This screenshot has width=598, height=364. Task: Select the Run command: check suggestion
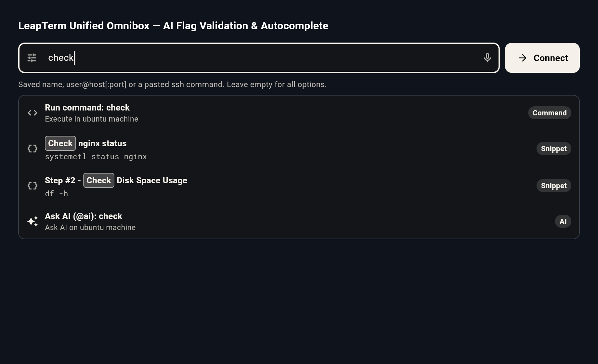(299, 113)
